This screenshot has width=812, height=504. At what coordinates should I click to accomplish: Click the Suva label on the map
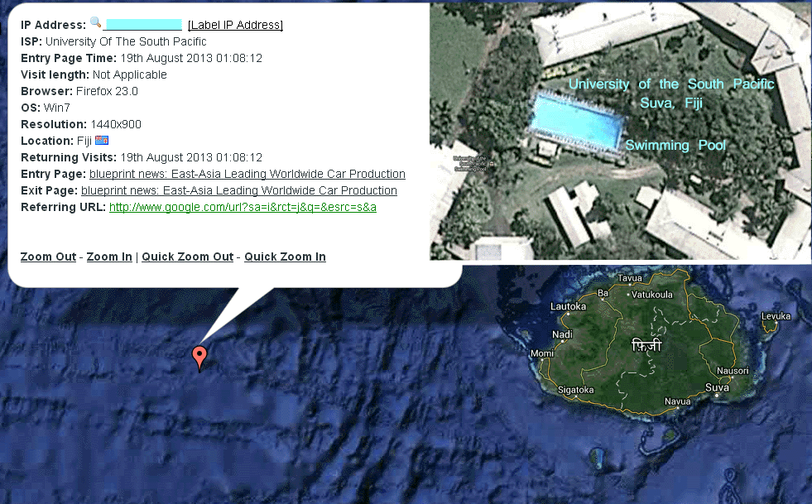[717, 387]
